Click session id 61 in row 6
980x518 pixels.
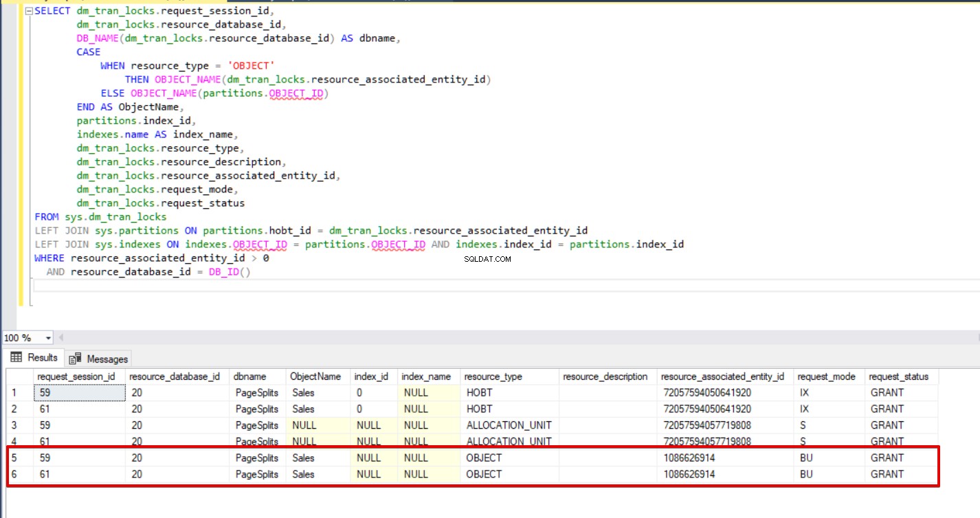(x=80, y=474)
